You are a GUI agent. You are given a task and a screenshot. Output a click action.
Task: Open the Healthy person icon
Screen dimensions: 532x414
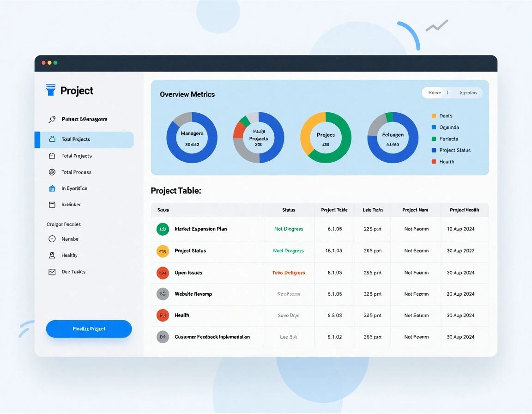coord(52,255)
